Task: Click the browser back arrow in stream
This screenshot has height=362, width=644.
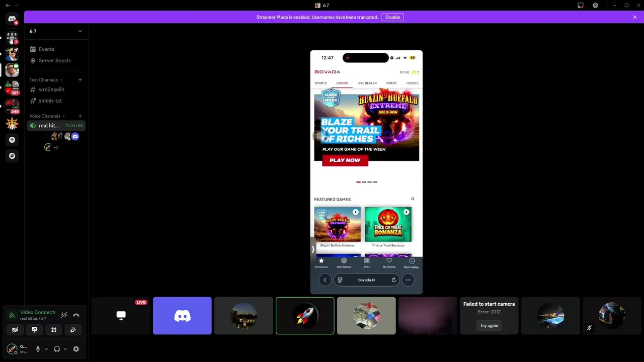Action: pos(325,280)
